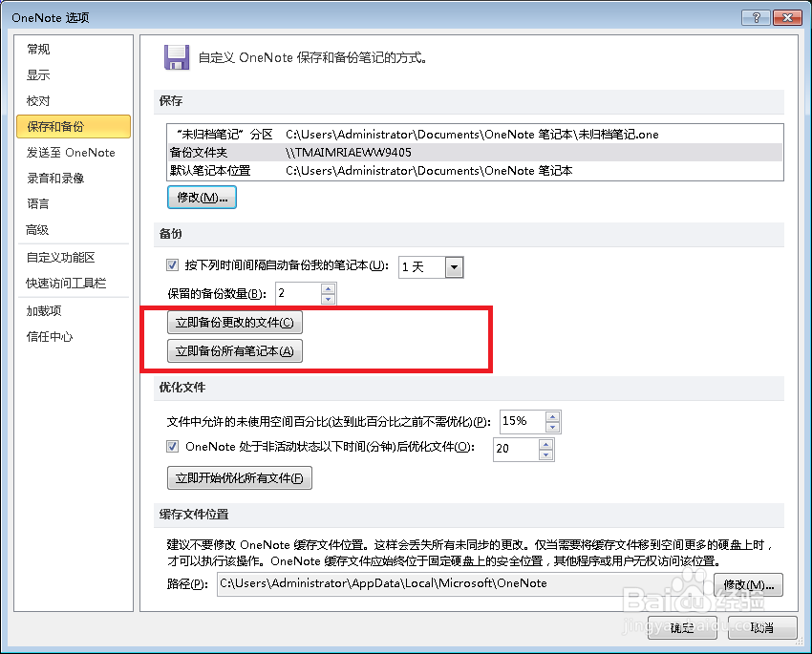Open the 常规 options category
Viewport: 812px width, 654px height.
38,49
